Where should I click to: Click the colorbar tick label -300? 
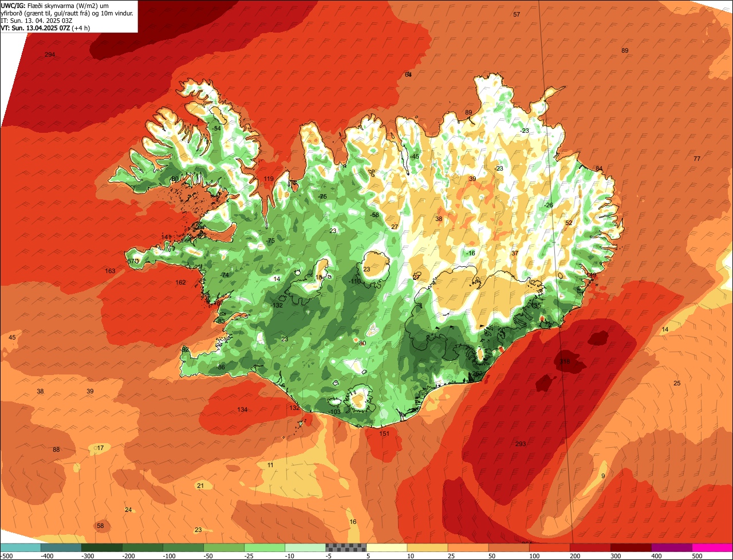[x=87, y=555]
